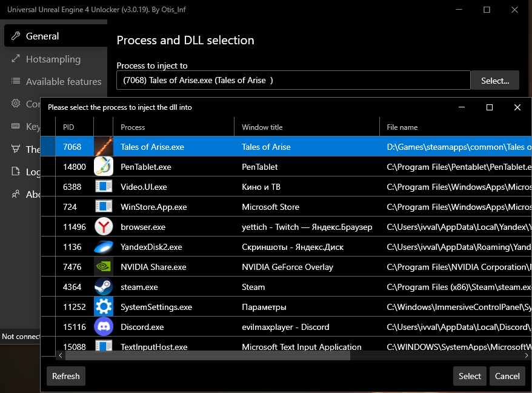The height and width of the screenshot is (393, 532).
Task: Click the theme brush icon in the sidebar
Action: (16, 149)
